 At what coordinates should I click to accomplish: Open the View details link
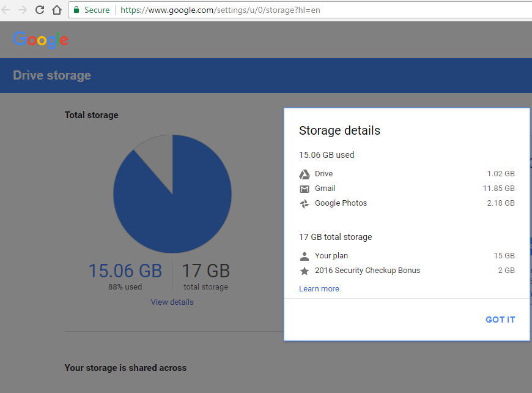pos(172,302)
